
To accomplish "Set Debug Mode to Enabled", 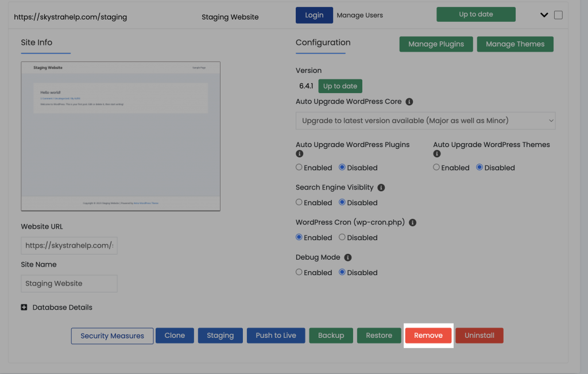I will point(299,272).
